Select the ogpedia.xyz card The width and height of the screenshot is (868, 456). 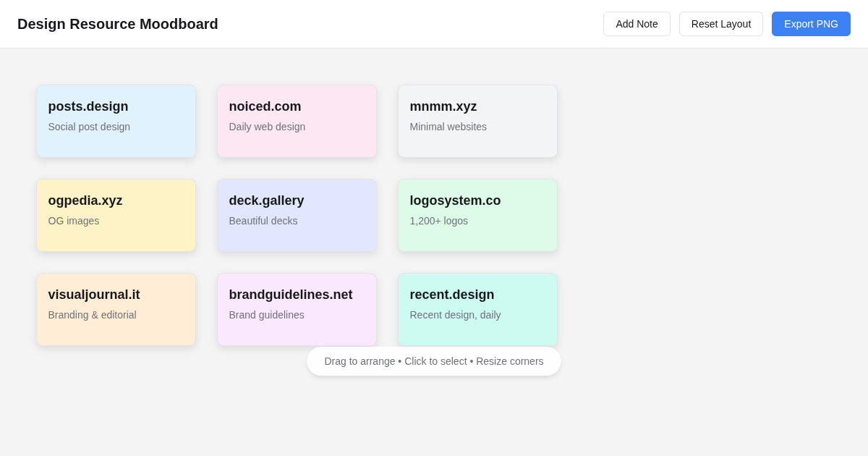(116, 216)
